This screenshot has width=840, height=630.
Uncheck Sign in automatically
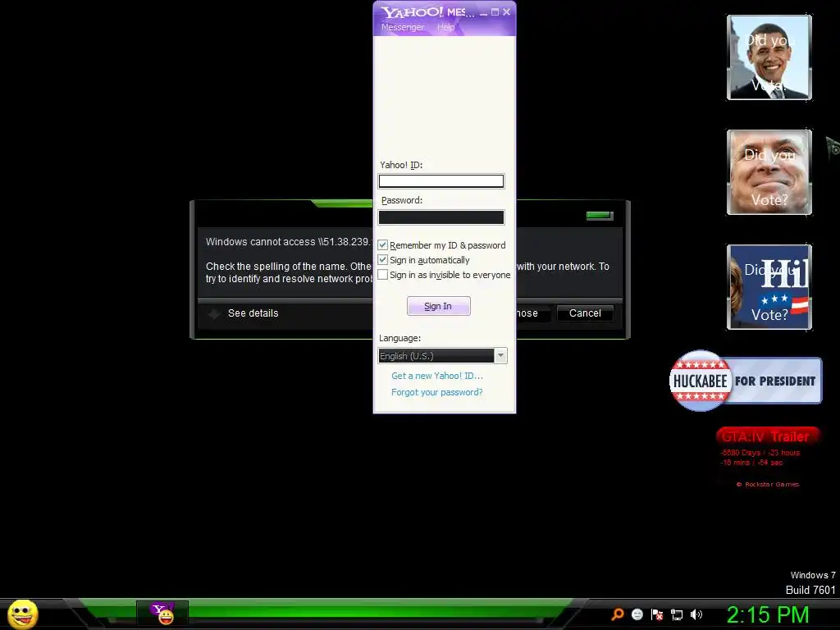(x=382, y=260)
